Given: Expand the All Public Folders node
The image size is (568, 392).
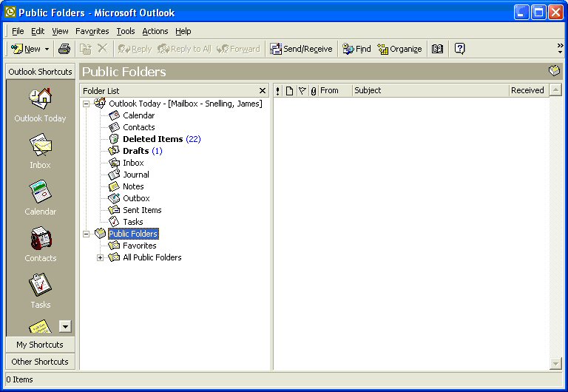Looking at the screenshot, I should pos(101,258).
